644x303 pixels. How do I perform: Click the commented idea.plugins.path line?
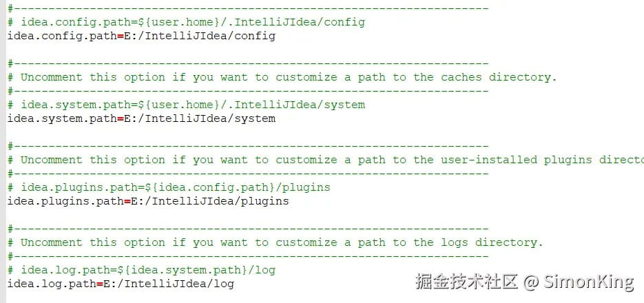(x=169, y=187)
